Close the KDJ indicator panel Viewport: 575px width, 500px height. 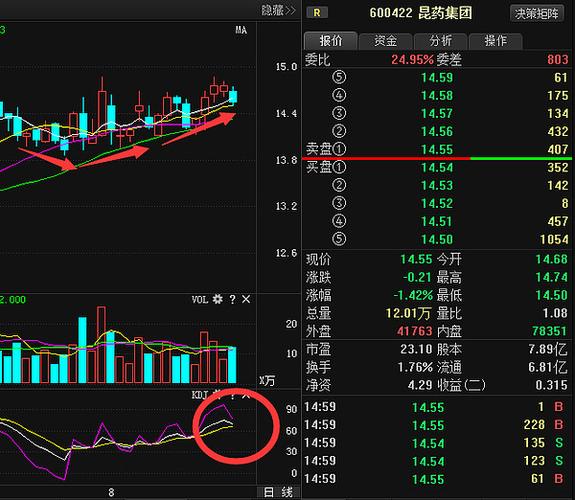246,395
